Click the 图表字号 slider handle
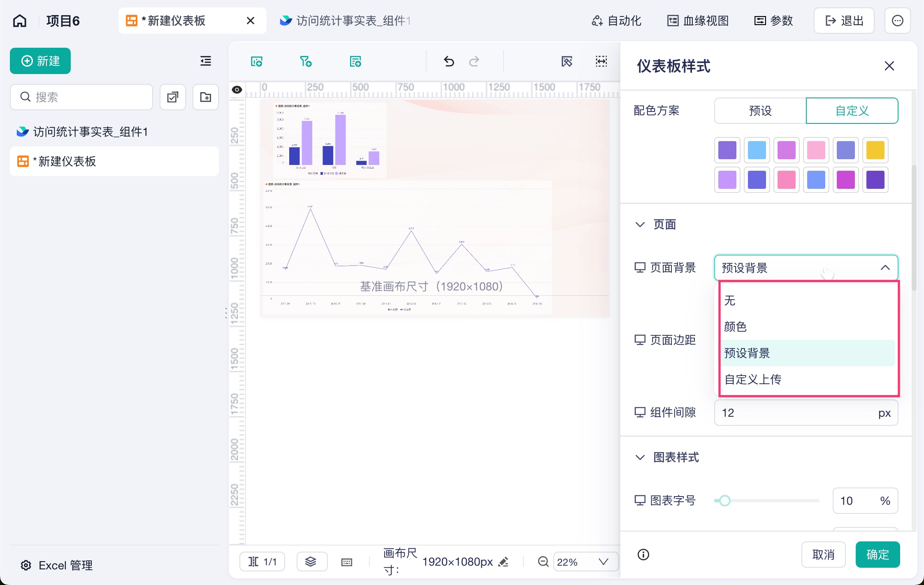Viewport: 924px width, 585px height. coord(725,501)
